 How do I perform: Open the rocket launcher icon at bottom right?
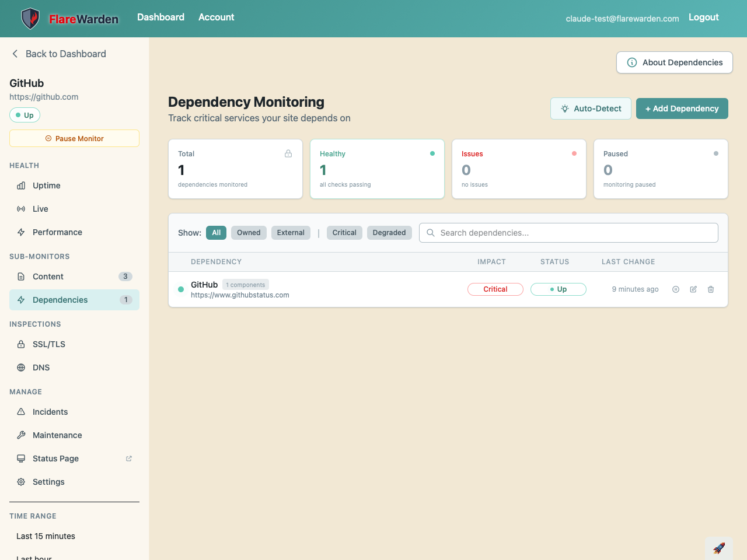pyautogui.click(x=719, y=548)
